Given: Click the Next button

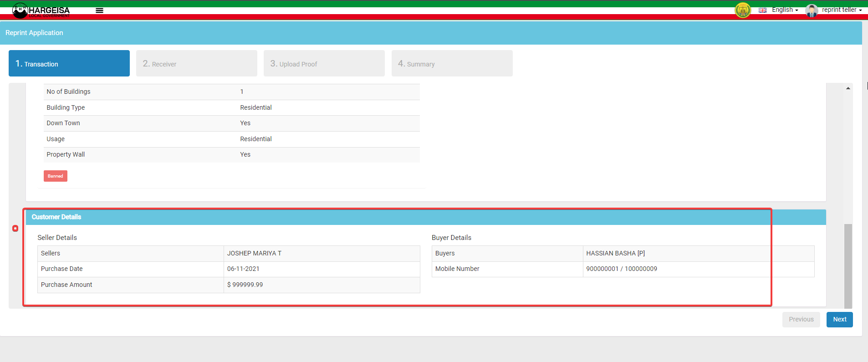Looking at the screenshot, I should coord(840,319).
